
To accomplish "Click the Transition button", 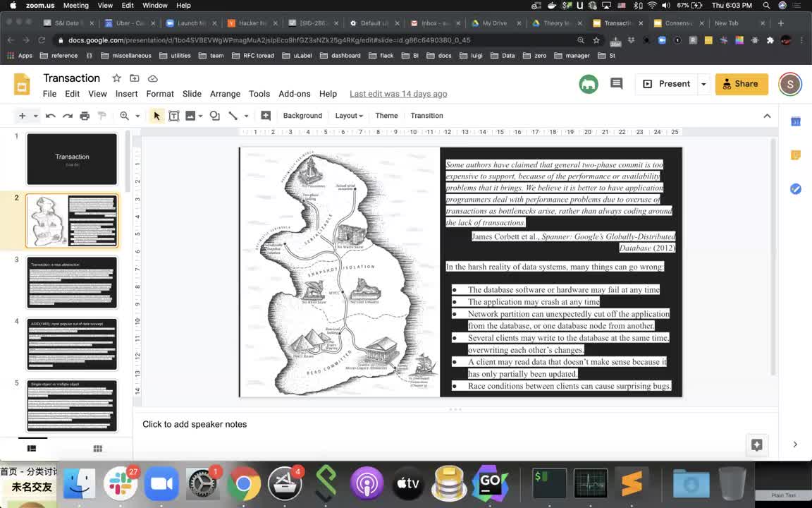I will (426, 116).
